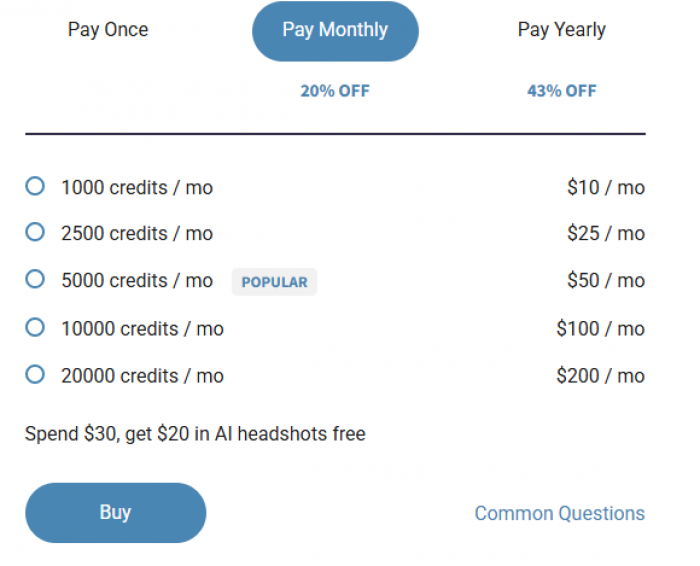The height and width of the screenshot is (566, 700).
Task: Select the 1000 credits radio button
Action: point(35,186)
